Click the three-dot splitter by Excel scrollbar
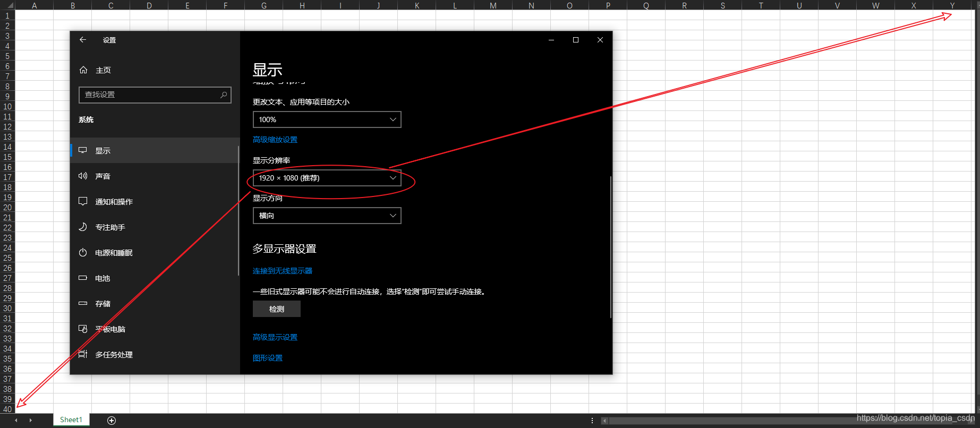Image resolution: width=980 pixels, height=428 pixels. [x=592, y=421]
